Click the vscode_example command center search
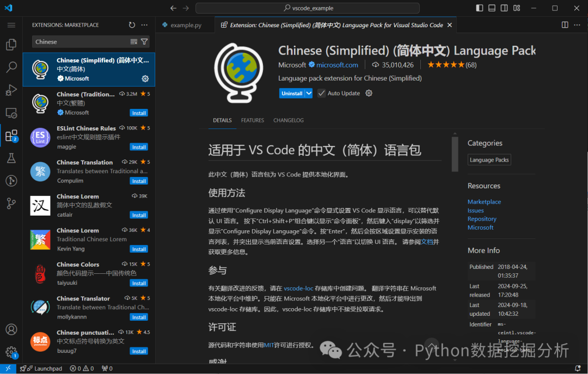This screenshot has width=588, height=374. (x=308, y=8)
